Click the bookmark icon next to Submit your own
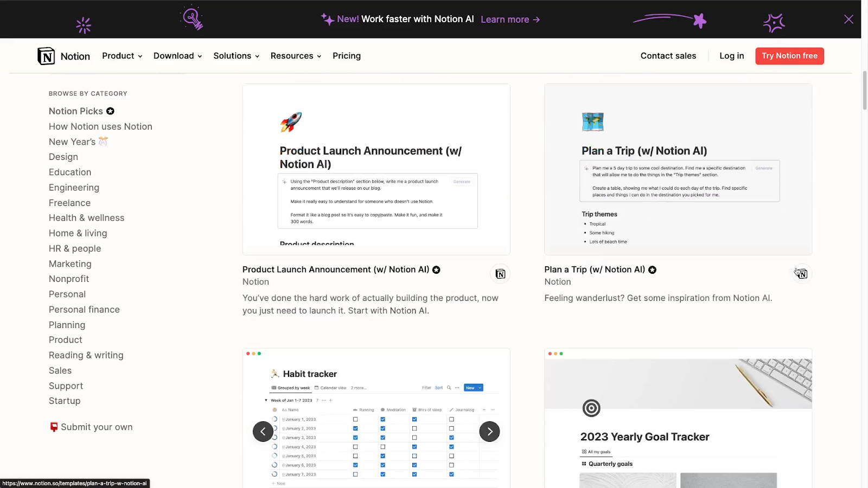868x488 pixels. point(54,427)
